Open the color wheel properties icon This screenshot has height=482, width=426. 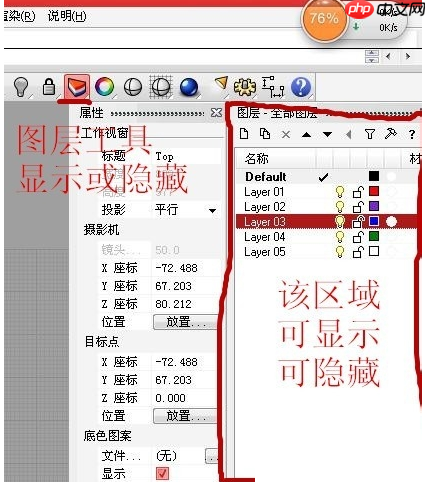tap(105, 87)
